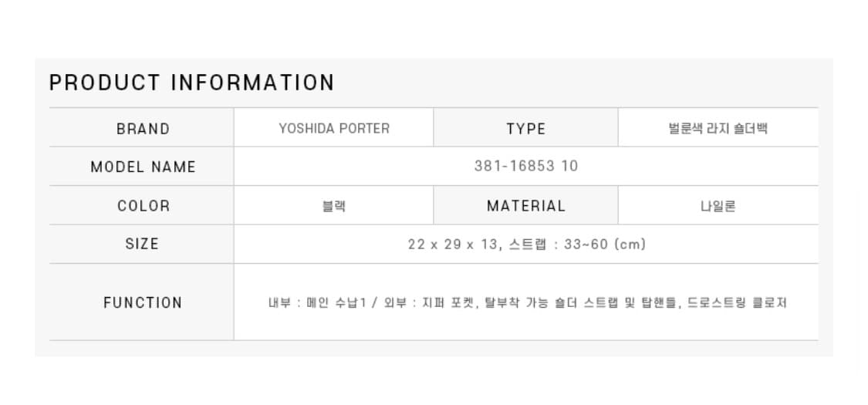Select the BRAND label cell

[x=142, y=128]
